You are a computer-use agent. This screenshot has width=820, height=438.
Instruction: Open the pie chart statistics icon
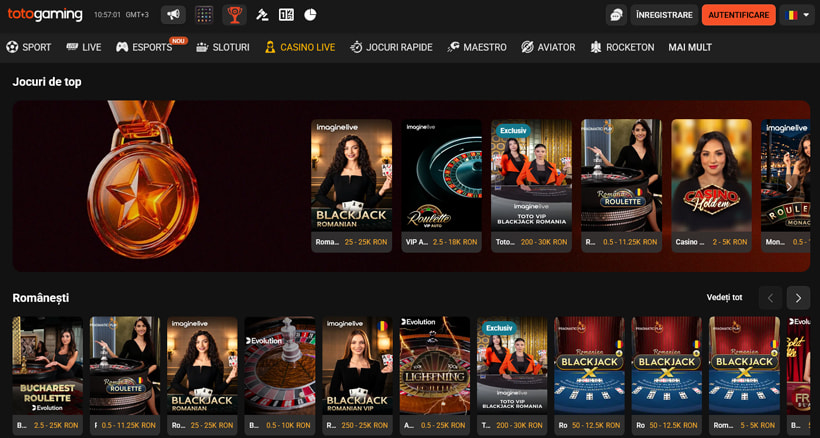tap(311, 15)
